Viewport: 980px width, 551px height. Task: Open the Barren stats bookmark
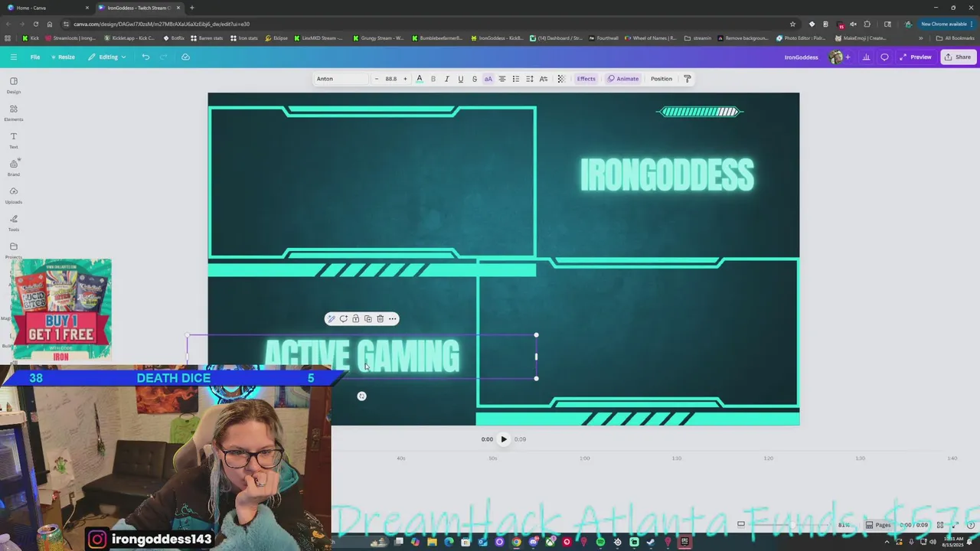[207, 38]
